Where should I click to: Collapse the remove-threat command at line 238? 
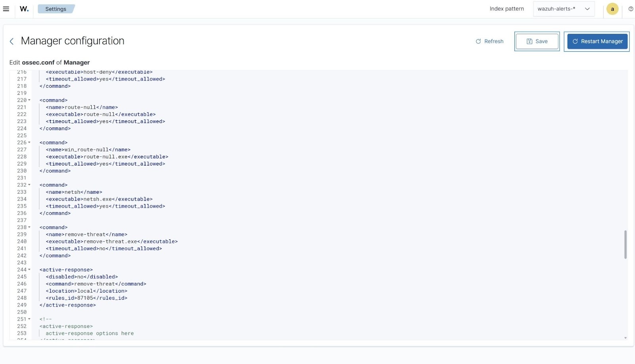tap(29, 227)
